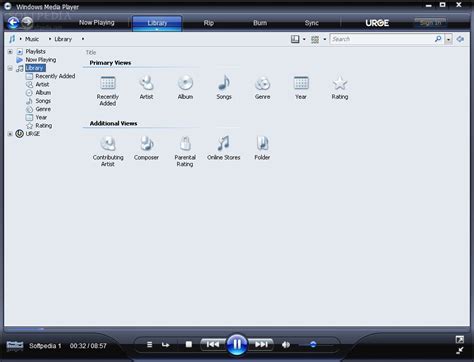Select Songs in the tree
Viewport: 474px width, 362px height.
(43, 101)
